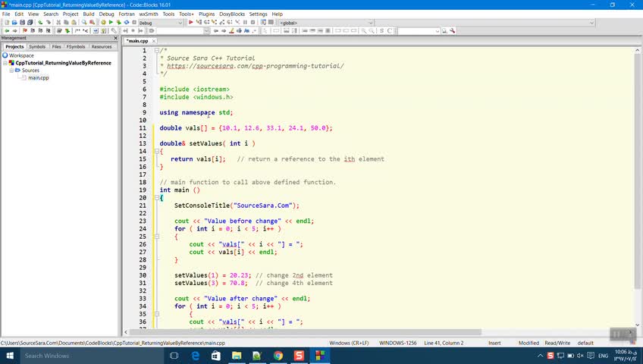
Task: Open the <global> scope dropdown
Action: click(326, 23)
